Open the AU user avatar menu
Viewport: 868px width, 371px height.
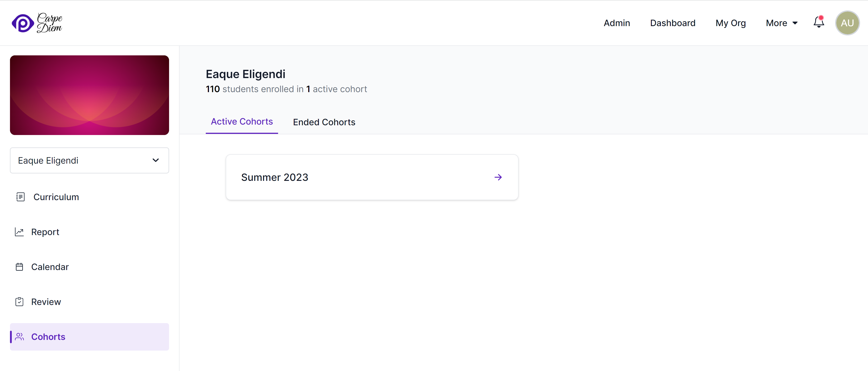[847, 23]
